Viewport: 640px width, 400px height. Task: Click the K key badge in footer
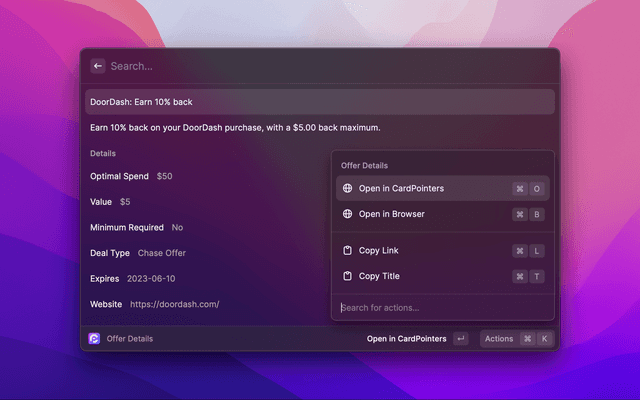click(544, 339)
